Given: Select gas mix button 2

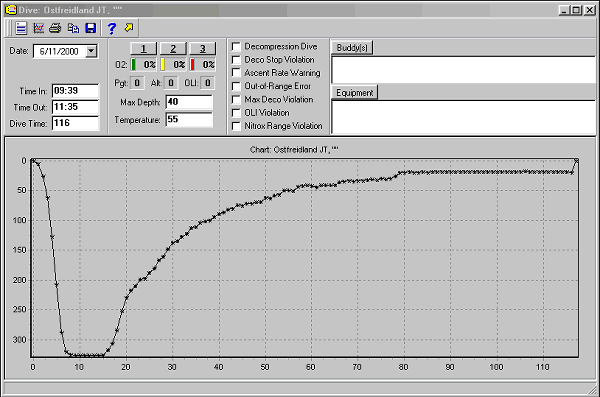Looking at the screenshot, I should (x=173, y=49).
